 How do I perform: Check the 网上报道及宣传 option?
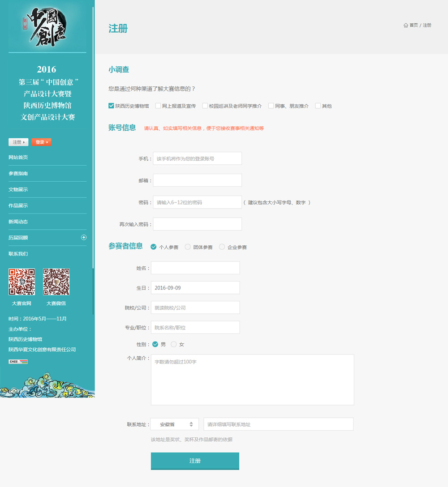158,106
